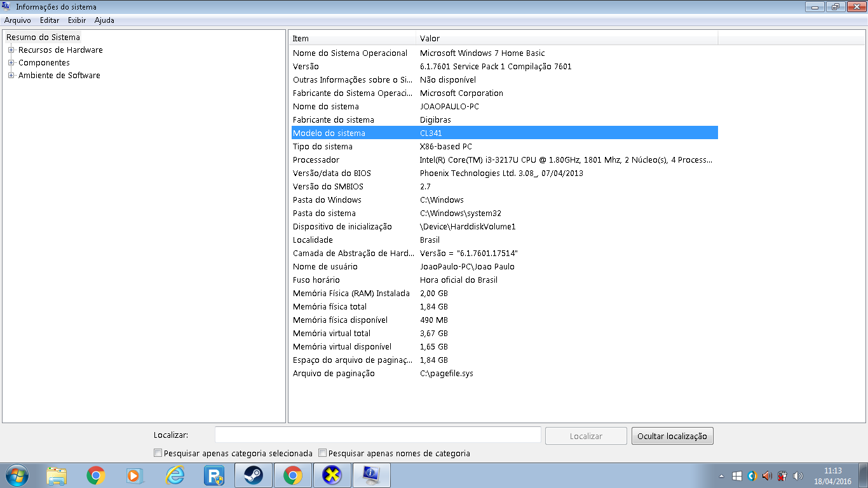
Task: Expand the Componentes tree node
Action: 11,63
